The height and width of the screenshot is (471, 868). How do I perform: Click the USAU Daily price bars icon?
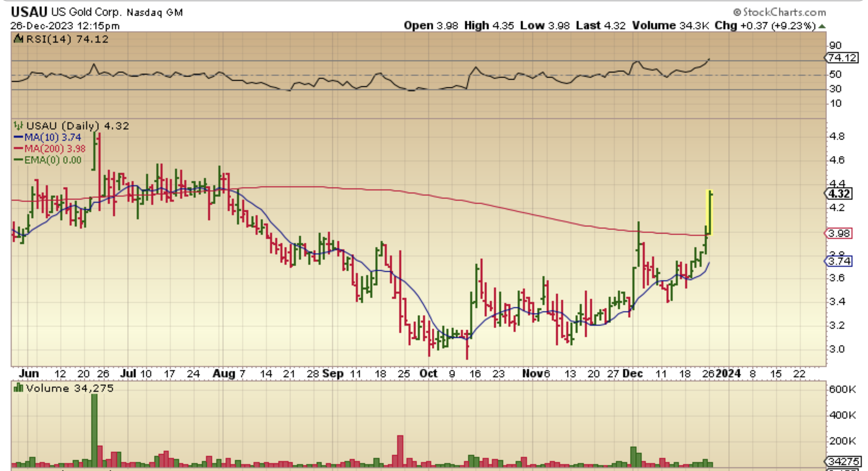point(18,126)
